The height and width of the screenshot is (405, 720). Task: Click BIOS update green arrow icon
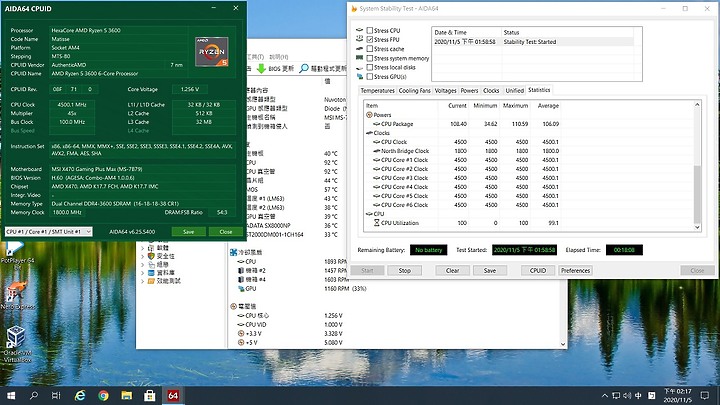(261, 68)
